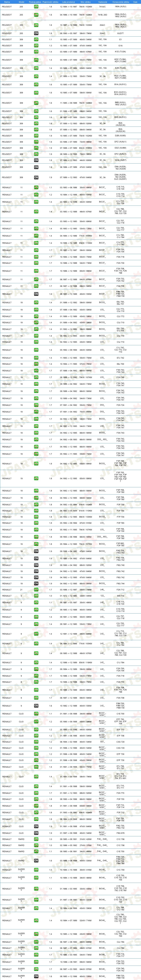This screenshot has width=141, height=980.
Task: Click petrol icon in Renault 9 85kW / 116KM row
Action: point(36,663)
